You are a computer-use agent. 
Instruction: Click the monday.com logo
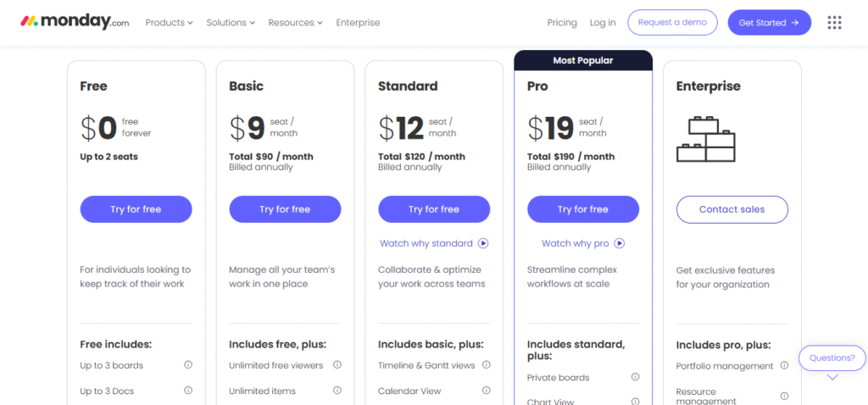(75, 22)
